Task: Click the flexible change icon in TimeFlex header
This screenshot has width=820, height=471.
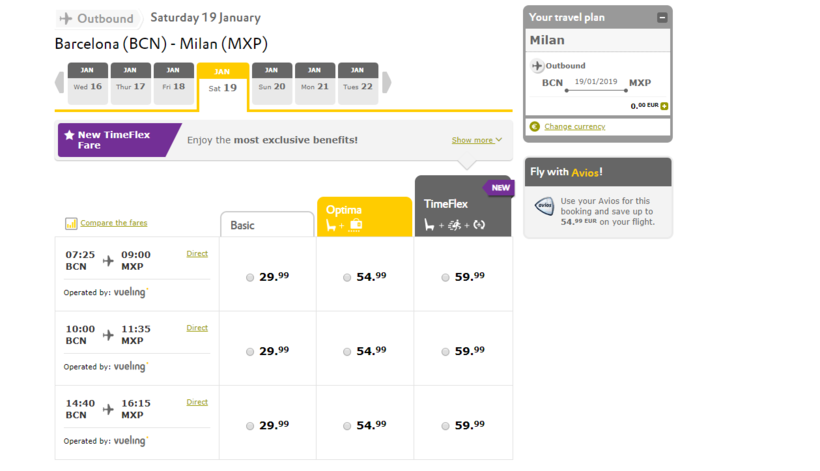Action: [x=479, y=225]
